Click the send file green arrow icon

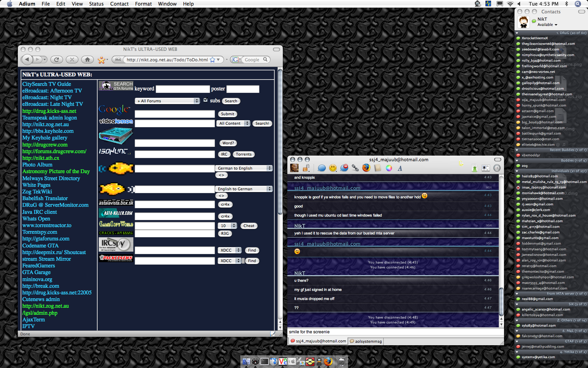click(474, 168)
